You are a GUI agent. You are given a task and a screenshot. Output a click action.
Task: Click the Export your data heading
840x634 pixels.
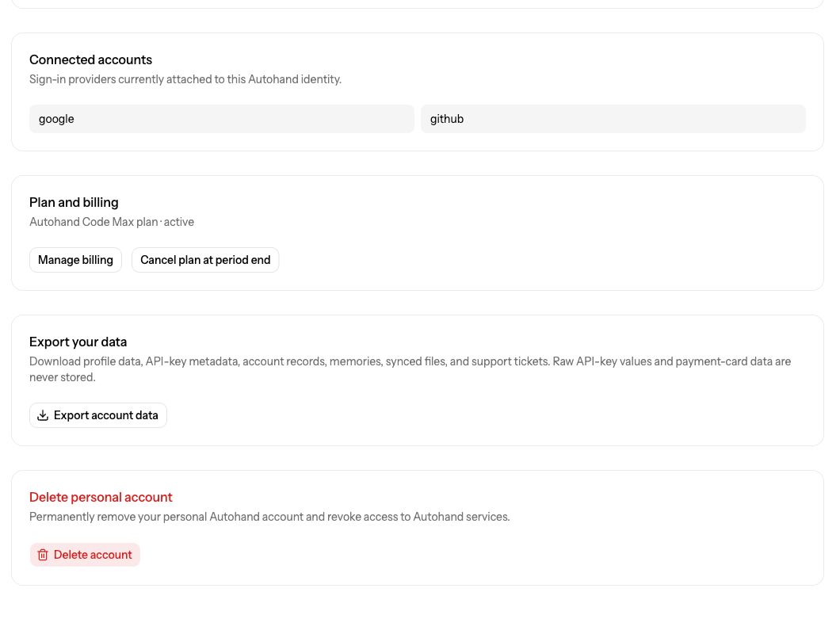(78, 342)
